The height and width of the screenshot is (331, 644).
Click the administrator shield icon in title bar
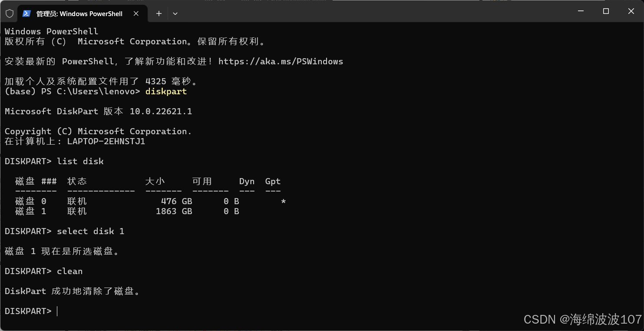click(x=9, y=13)
